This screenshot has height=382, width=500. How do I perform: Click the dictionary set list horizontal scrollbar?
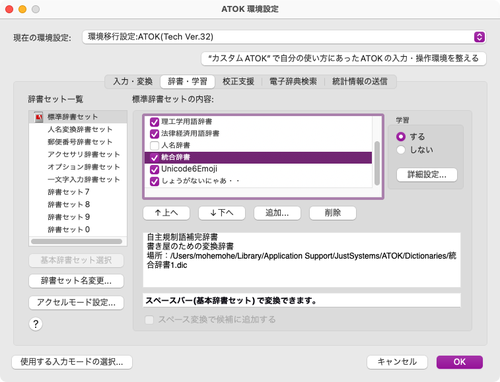(x=77, y=241)
